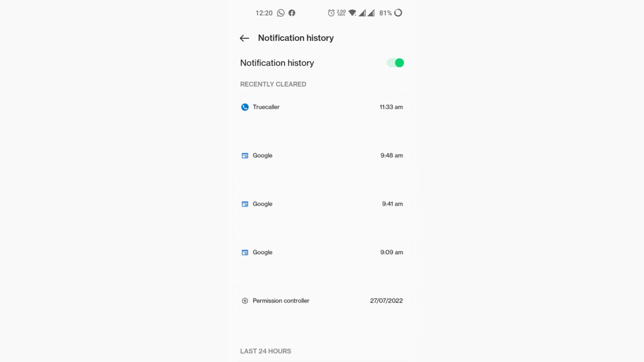Tap the battery ring indicator icon
This screenshot has width=644, height=362.
pos(398,13)
